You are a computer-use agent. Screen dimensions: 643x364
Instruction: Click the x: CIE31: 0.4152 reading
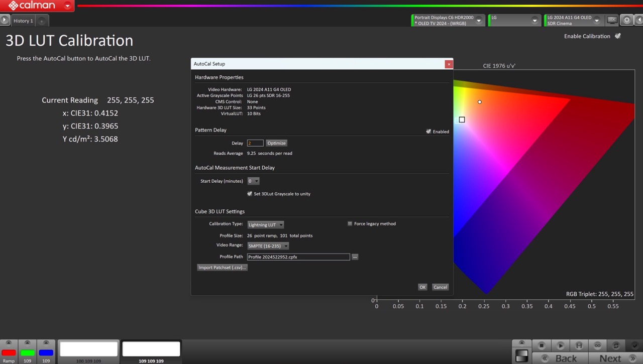click(90, 113)
